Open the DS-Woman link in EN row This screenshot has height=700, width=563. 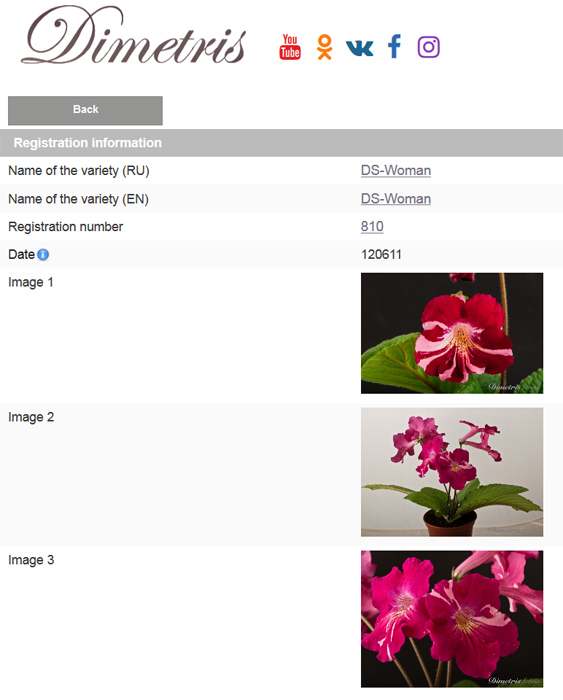coord(396,199)
